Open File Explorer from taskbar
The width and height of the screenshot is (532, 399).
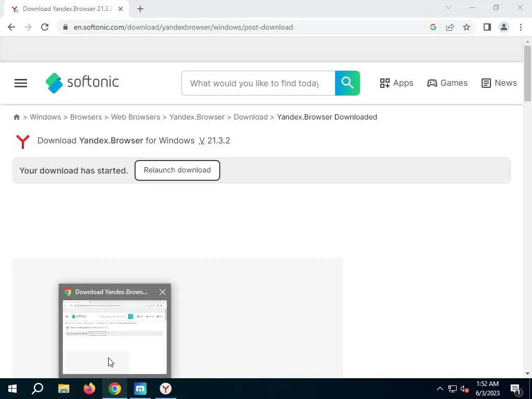(x=63, y=389)
